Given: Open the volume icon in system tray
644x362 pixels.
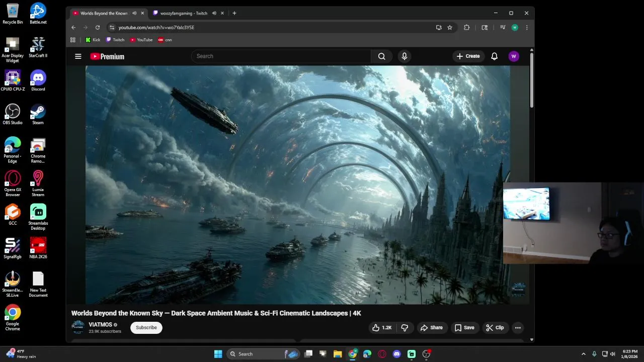Looking at the screenshot, I should pyautogui.click(x=613, y=354).
